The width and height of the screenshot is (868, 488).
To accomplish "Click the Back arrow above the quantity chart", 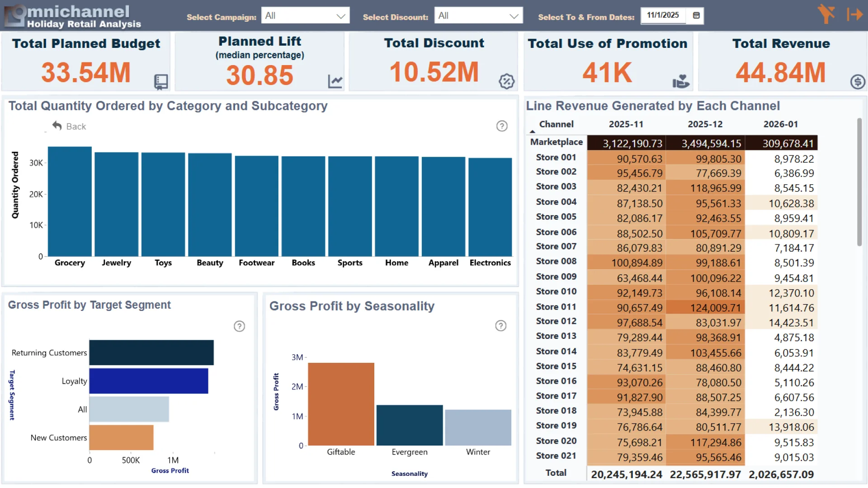I will pyautogui.click(x=57, y=126).
